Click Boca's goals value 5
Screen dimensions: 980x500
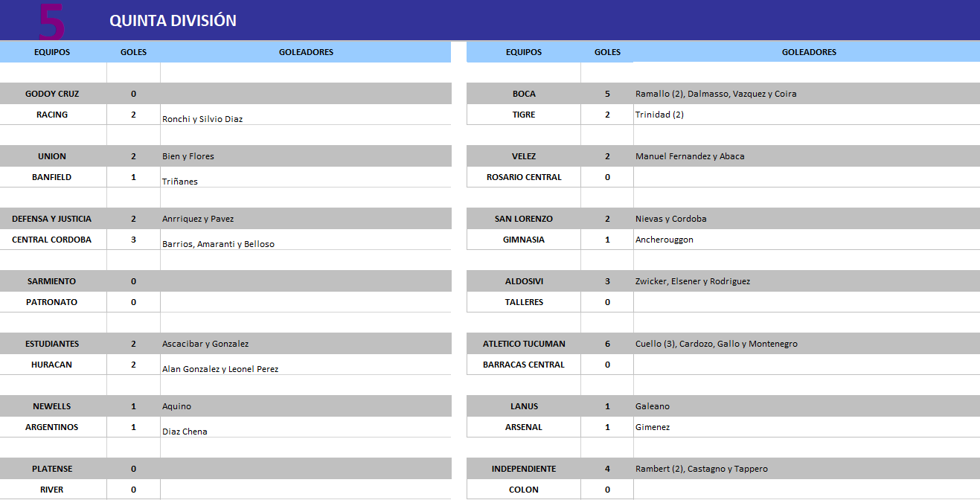click(607, 94)
